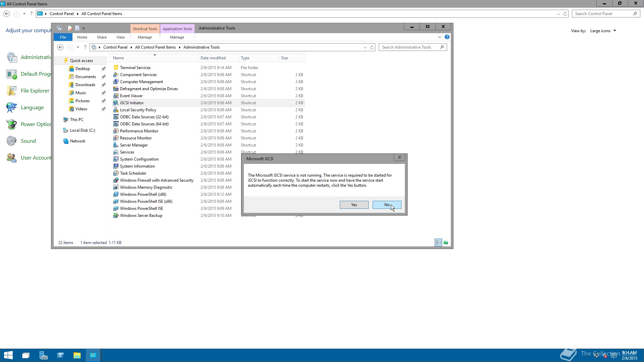Open Downloads in the navigation pane

click(85, 85)
